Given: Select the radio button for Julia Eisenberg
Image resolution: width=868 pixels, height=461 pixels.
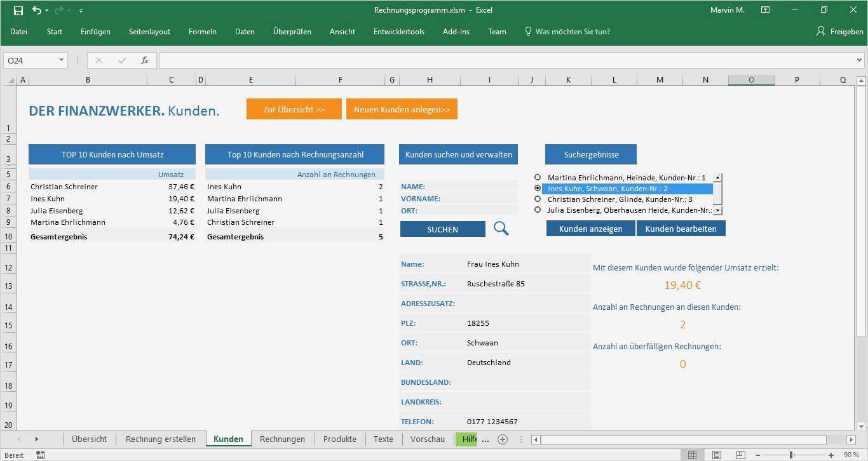Looking at the screenshot, I should (538, 210).
